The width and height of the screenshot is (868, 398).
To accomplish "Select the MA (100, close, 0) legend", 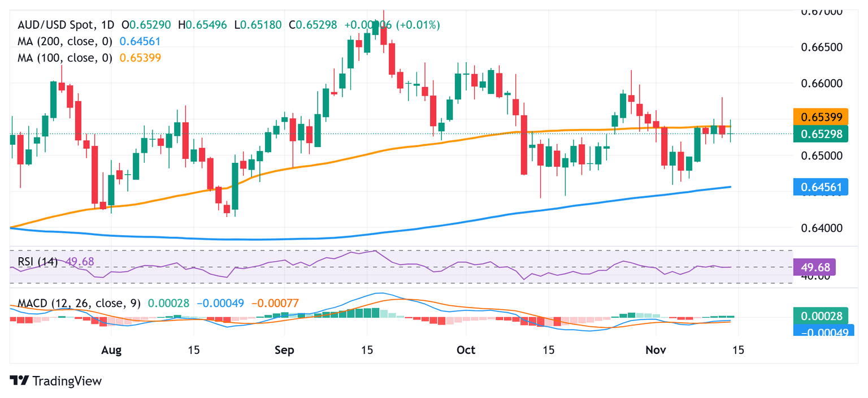I will pos(66,58).
